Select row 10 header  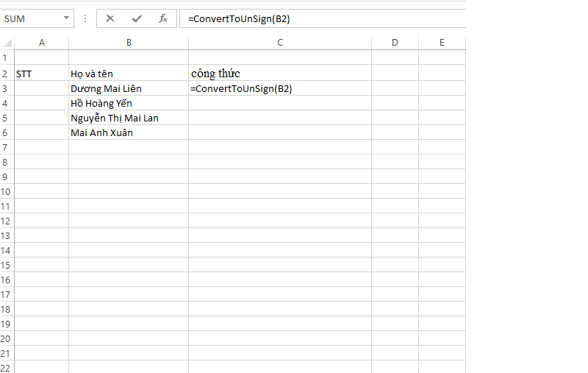[7, 191]
